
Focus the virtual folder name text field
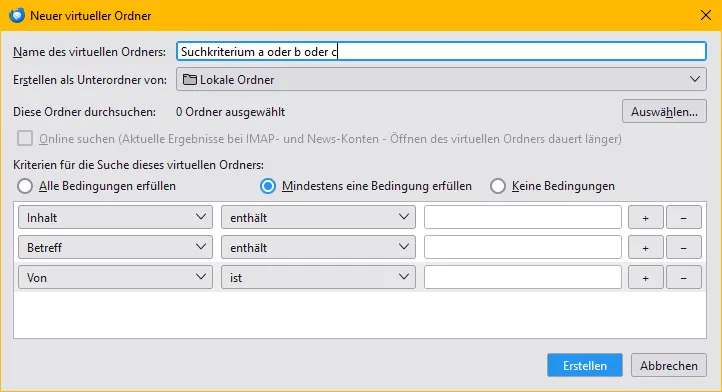pyautogui.click(x=441, y=51)
